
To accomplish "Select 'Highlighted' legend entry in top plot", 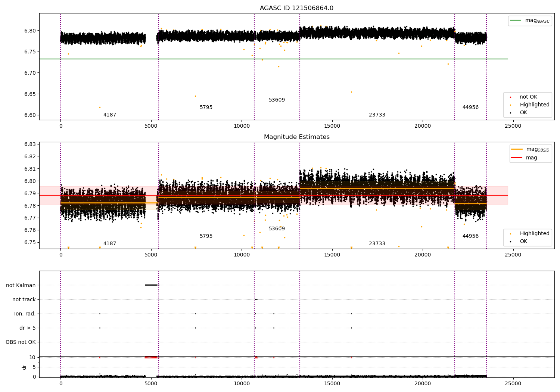I will (x=535, y=105).
